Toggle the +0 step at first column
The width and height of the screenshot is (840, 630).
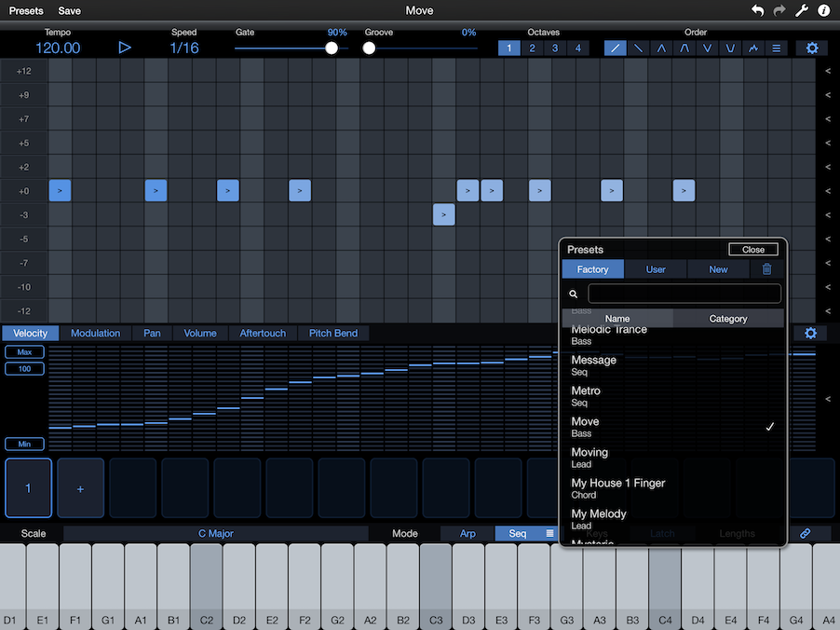60,191
